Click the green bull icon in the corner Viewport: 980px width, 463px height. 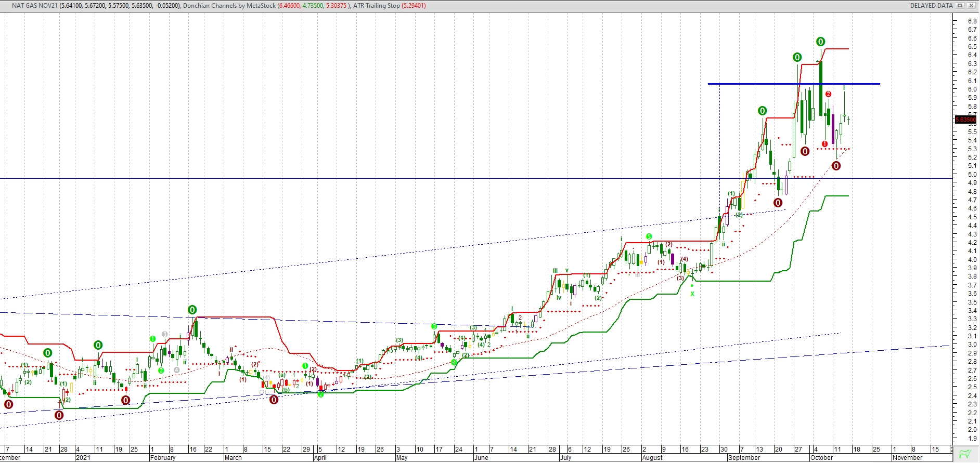pyautogui.click(x=964, y=454)
